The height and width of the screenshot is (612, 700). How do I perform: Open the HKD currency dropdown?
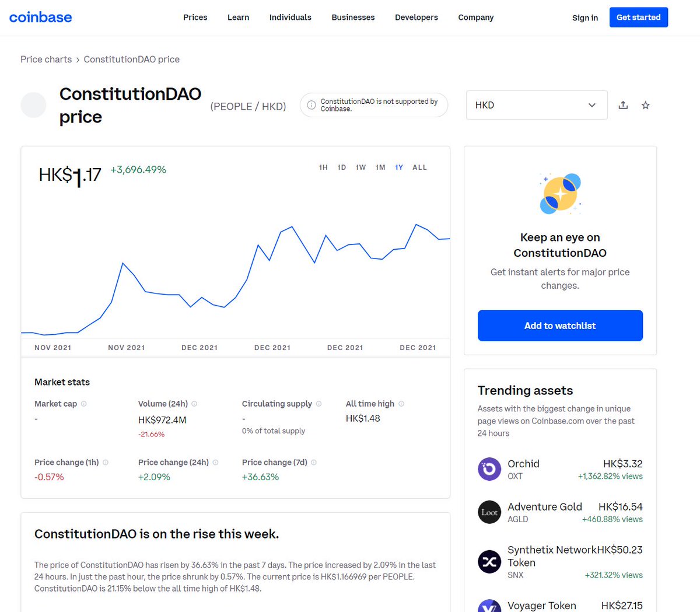pos(537,105)
